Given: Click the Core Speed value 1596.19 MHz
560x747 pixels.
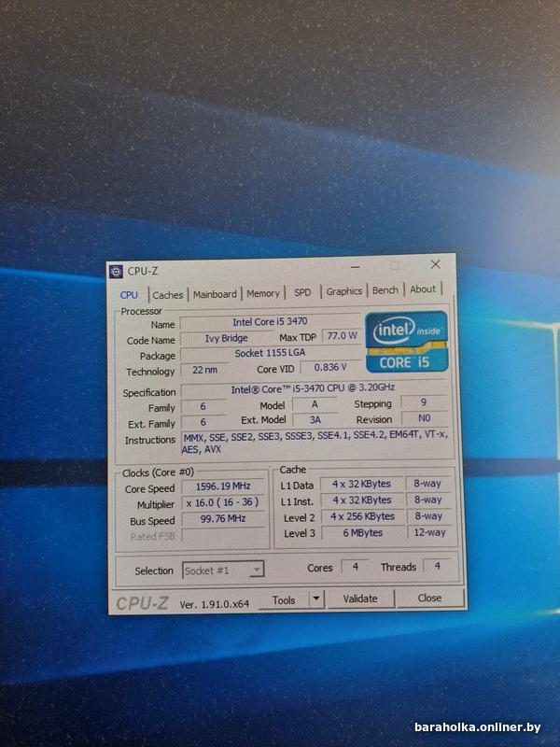Looking at the screenshot, I should tap(223, 486).
